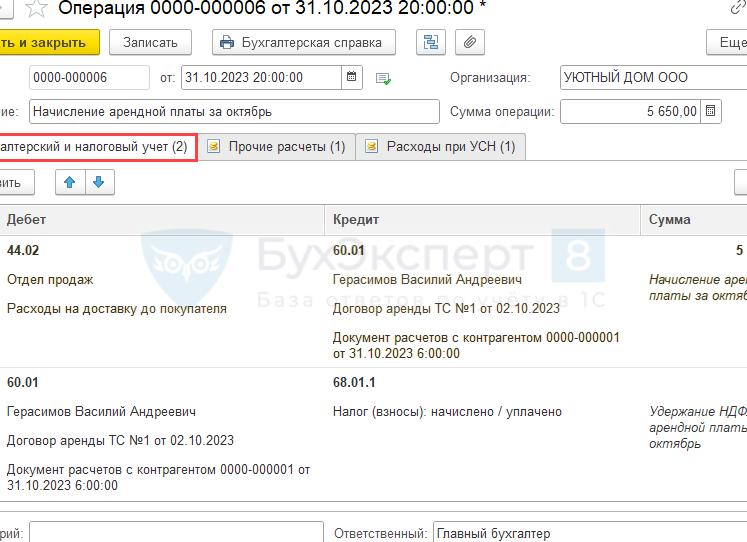Select Налог (взносы): начислено / уплачено
Screen dimensions: 747x542
(447, 412)
